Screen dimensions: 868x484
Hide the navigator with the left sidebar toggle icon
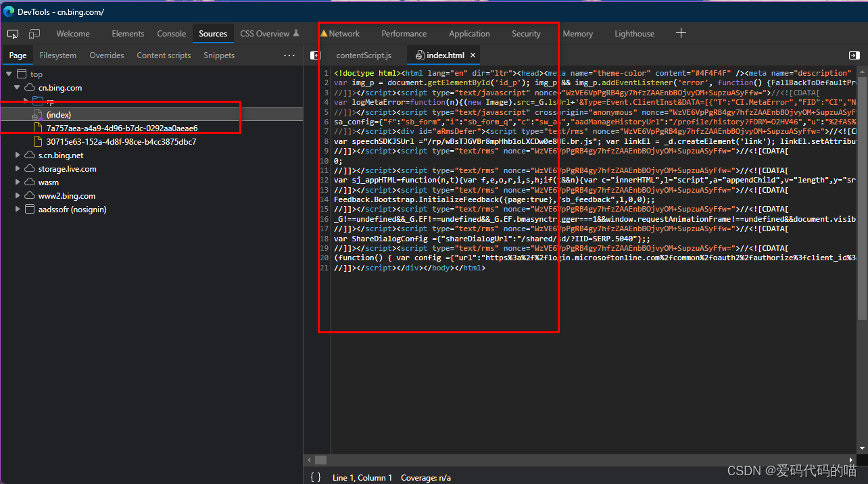315,55
